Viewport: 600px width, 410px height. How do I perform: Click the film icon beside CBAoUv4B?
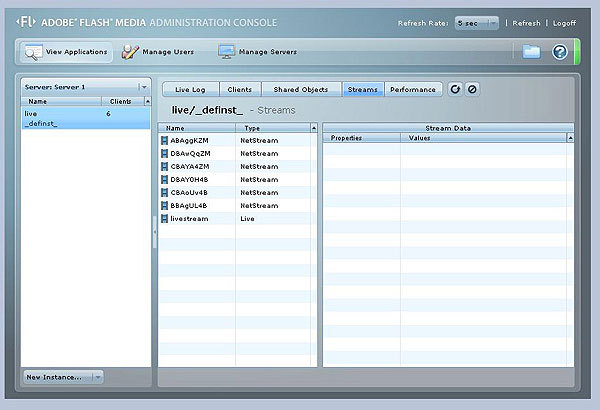tap(164, 193)
